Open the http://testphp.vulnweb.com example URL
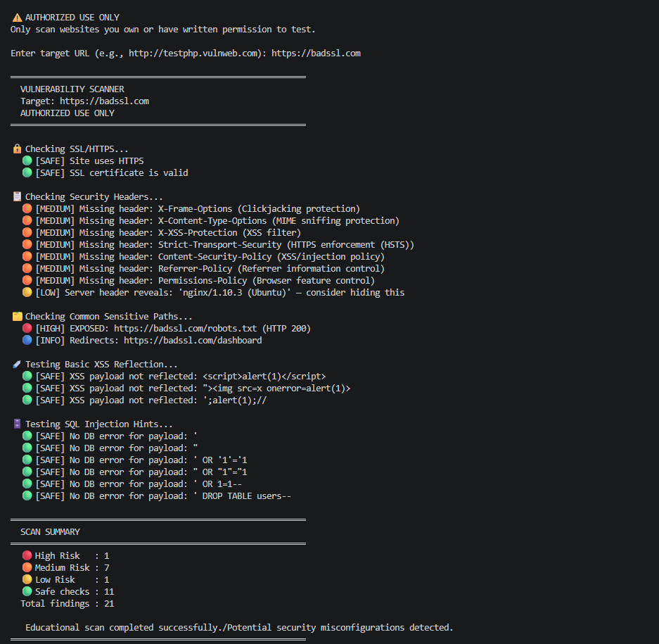 [x=193, y=53]
